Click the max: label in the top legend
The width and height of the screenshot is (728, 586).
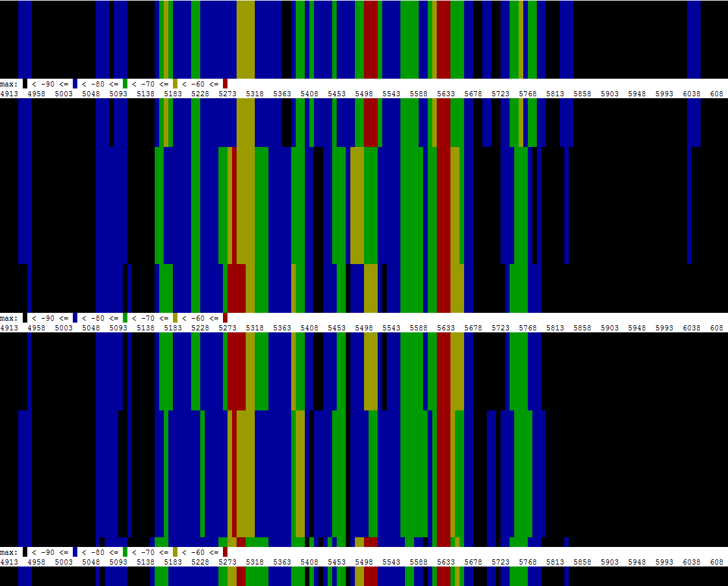pyautogui.click(x=8, y=83)
